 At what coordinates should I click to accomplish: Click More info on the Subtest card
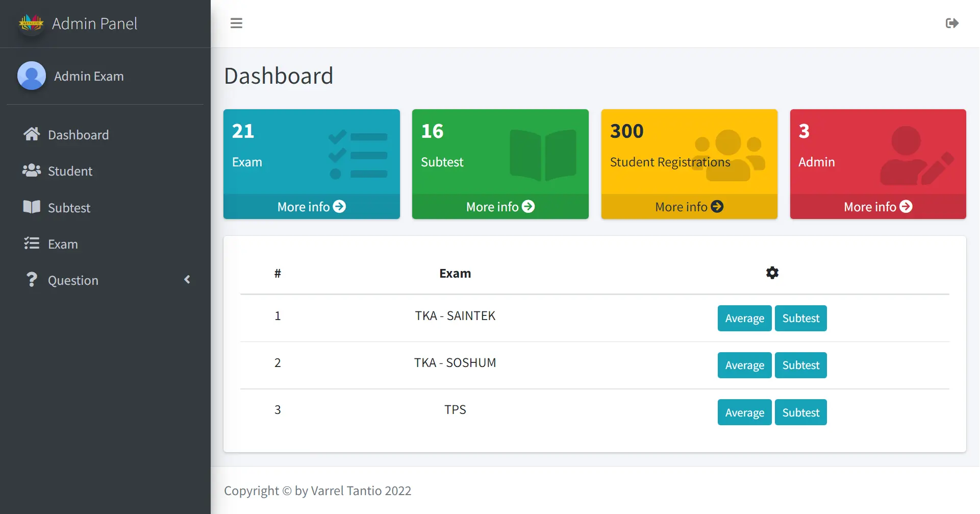[500, 207]
